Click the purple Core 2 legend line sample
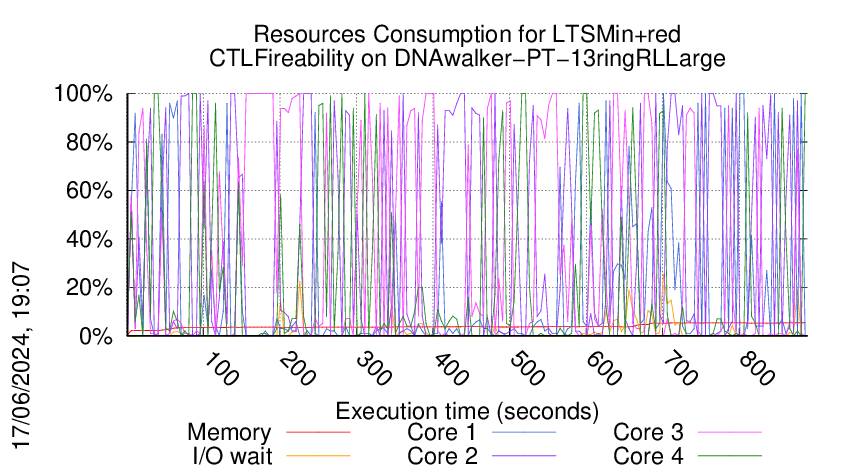Viewport: 850px width, 475px height. tap(524, 456)
